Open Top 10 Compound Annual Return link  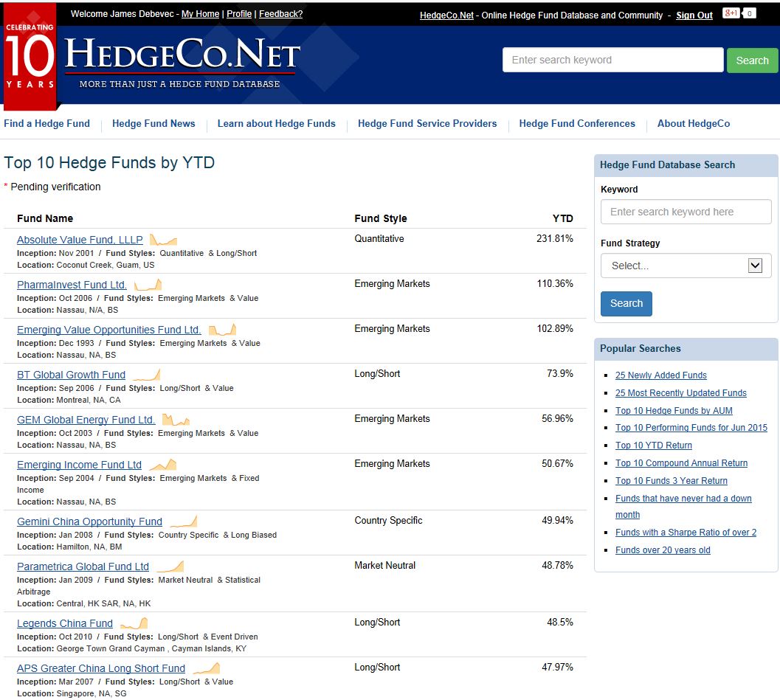click(x=681, y=462)
